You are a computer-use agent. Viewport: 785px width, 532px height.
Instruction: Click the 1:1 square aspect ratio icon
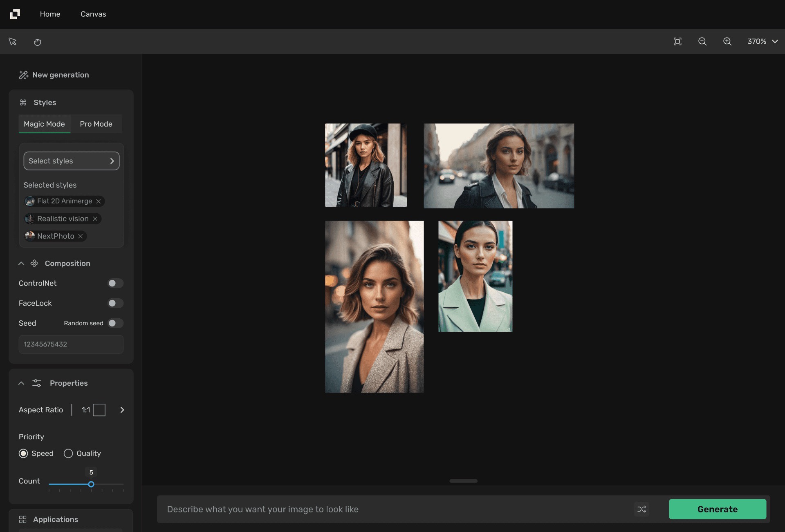(99, 410)
